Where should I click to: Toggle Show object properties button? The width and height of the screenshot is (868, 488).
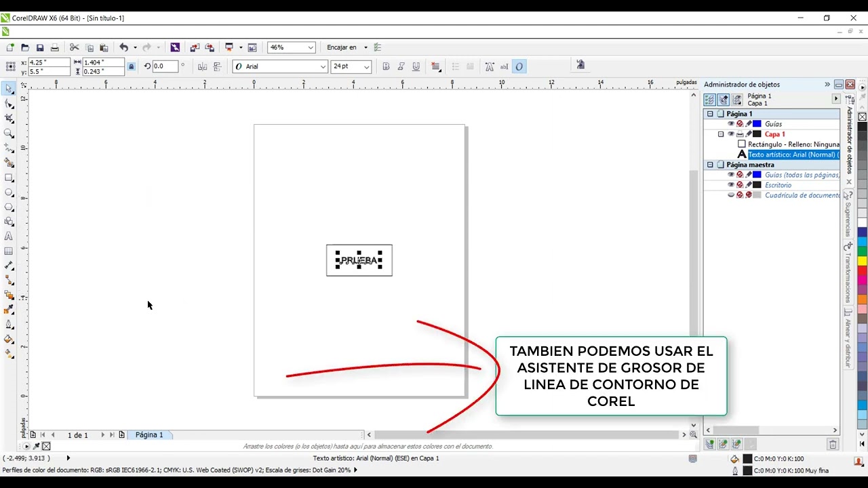coord(709,100)
